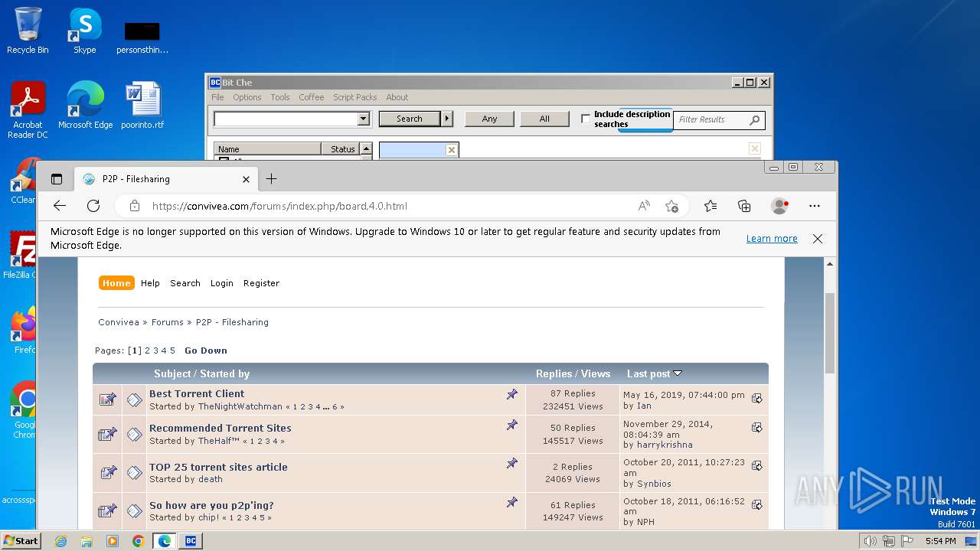Open the Acrobat Reader DC shortcut

point(28,110)
